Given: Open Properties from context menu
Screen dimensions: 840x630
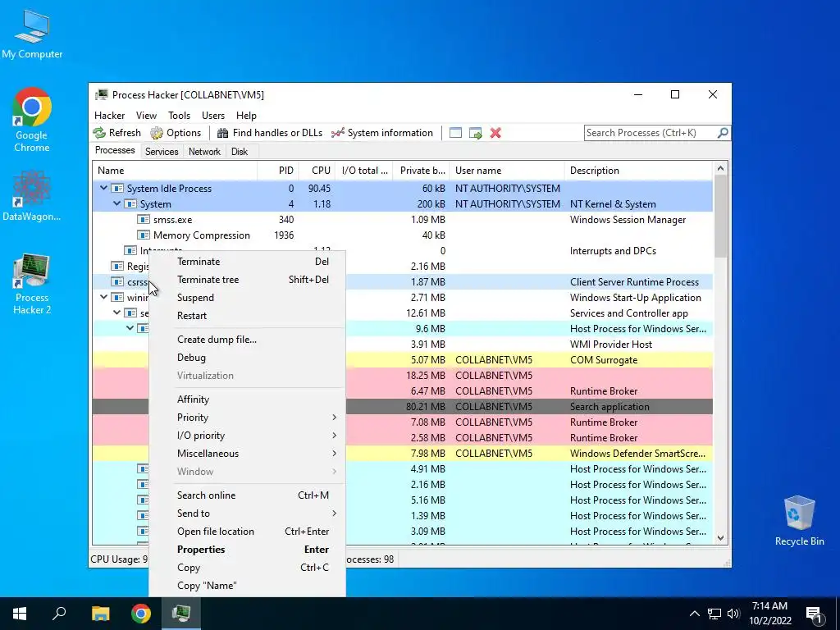Looking at the screenshot, I should [247, 550].
